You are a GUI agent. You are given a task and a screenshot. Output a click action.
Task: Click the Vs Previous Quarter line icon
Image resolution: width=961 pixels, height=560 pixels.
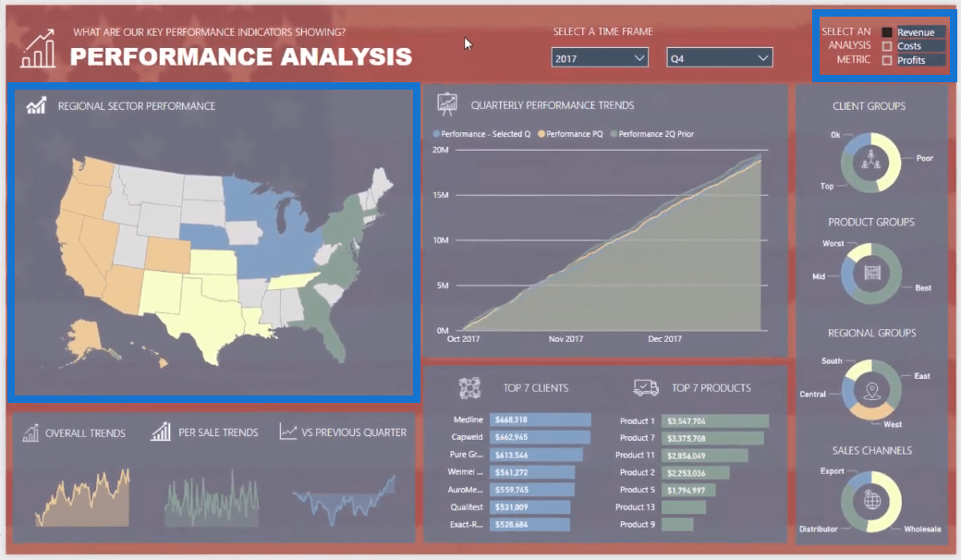pyautogui.click(x=288, y=432)
